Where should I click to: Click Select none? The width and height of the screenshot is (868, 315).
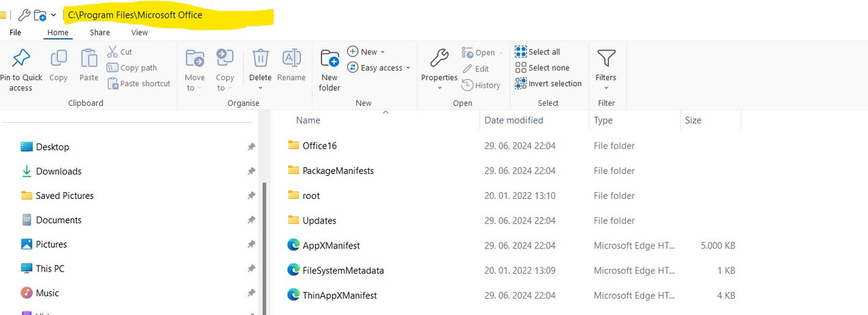click(542, 68)
